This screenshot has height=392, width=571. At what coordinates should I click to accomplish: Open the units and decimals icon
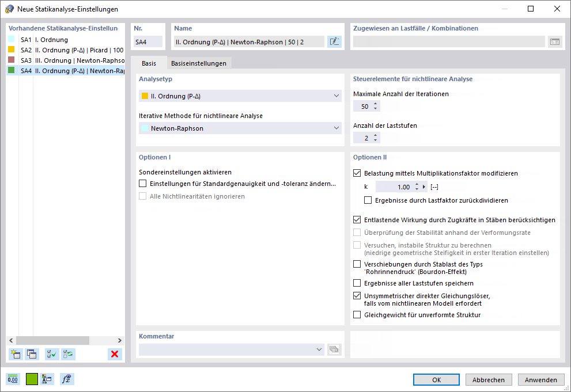(13, 379)
